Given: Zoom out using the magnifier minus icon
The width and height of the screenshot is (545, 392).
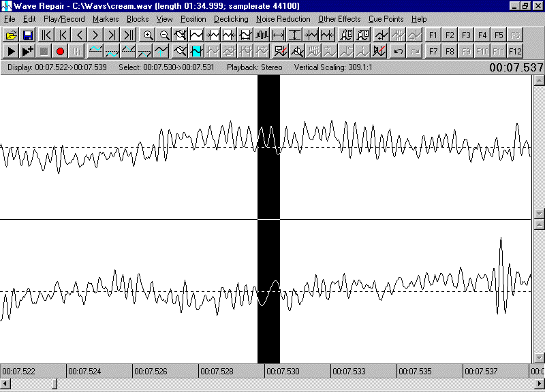Looking at the screenshot, I should (x=165, y=35).
